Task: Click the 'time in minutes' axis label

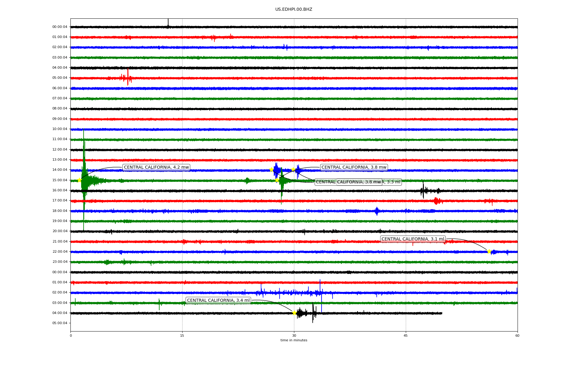Action: point(294,340)
